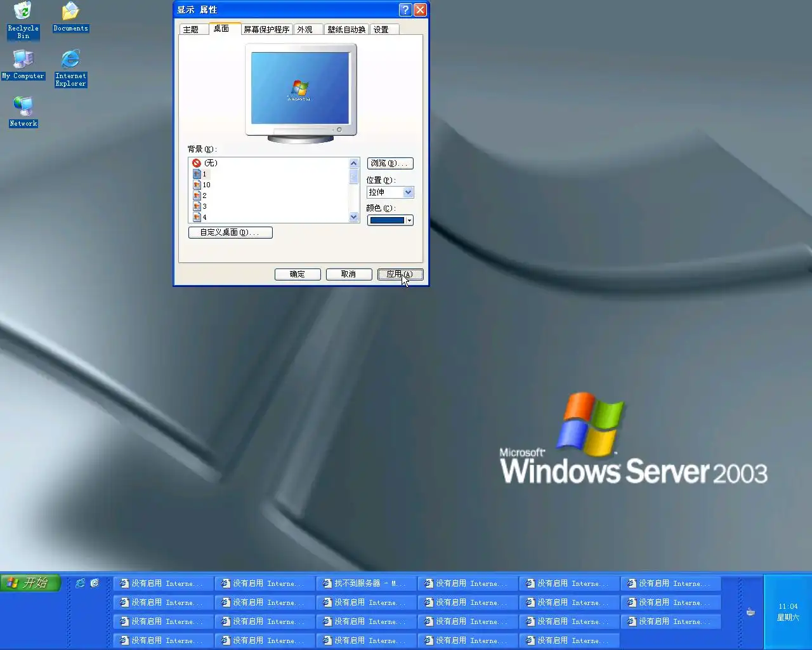Click the second quick launch icon

click(95, 583)
